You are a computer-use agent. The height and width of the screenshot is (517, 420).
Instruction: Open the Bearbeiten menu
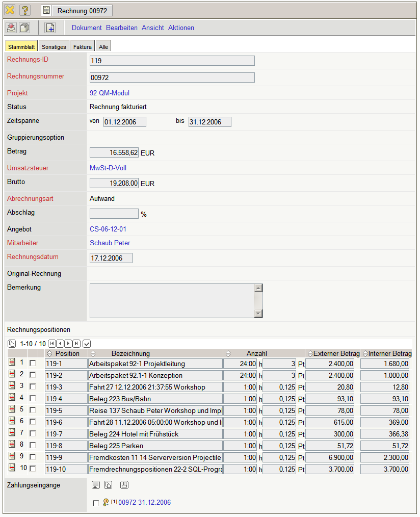click(x=121, y=28)
